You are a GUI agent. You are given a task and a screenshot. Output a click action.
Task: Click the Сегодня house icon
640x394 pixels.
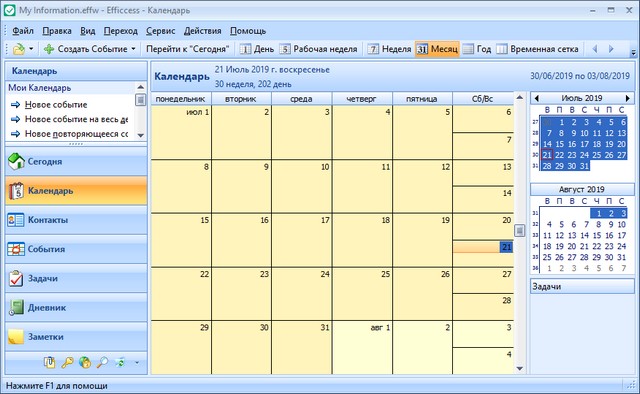pyautogui.click(x=16, y=161)
